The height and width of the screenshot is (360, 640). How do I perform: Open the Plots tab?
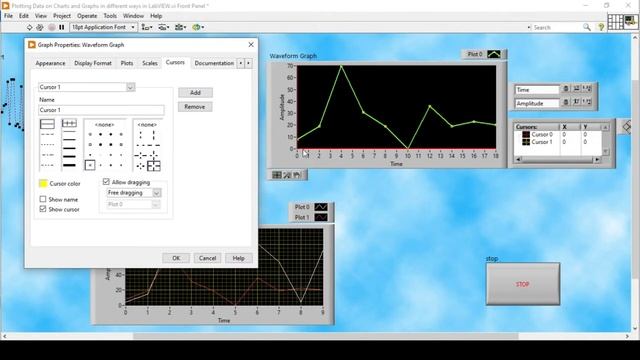pyautogui.click(x=127, y=63)
